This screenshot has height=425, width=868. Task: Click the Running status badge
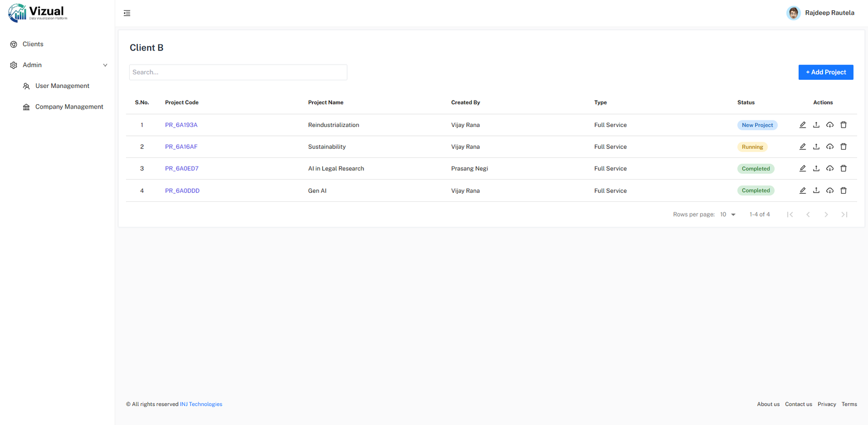(752, 147)
